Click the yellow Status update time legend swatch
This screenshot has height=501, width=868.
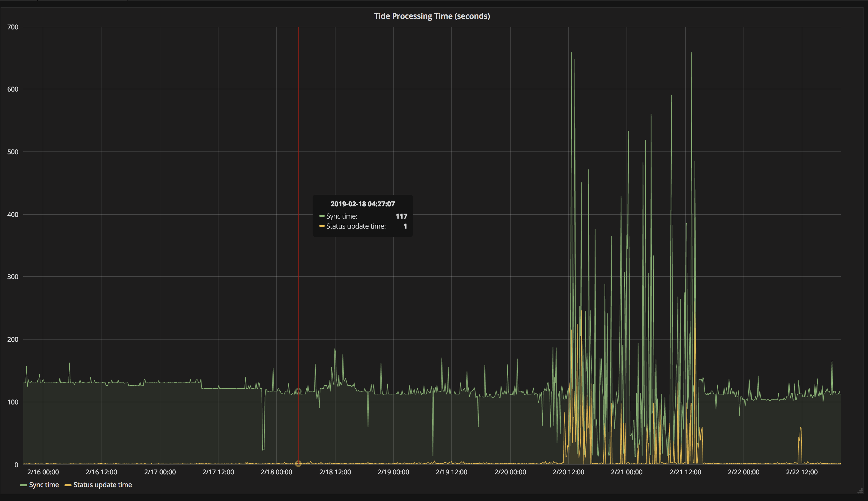coord(68,485)
